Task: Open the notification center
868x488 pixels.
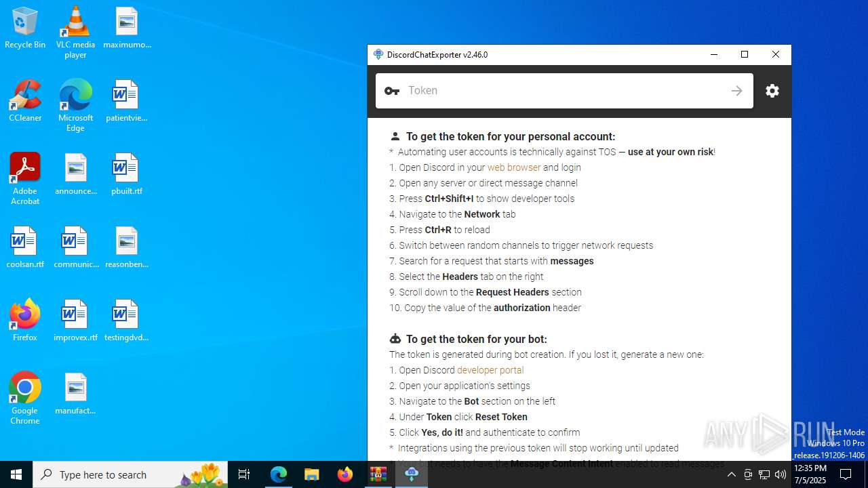Action: point(846,474)
